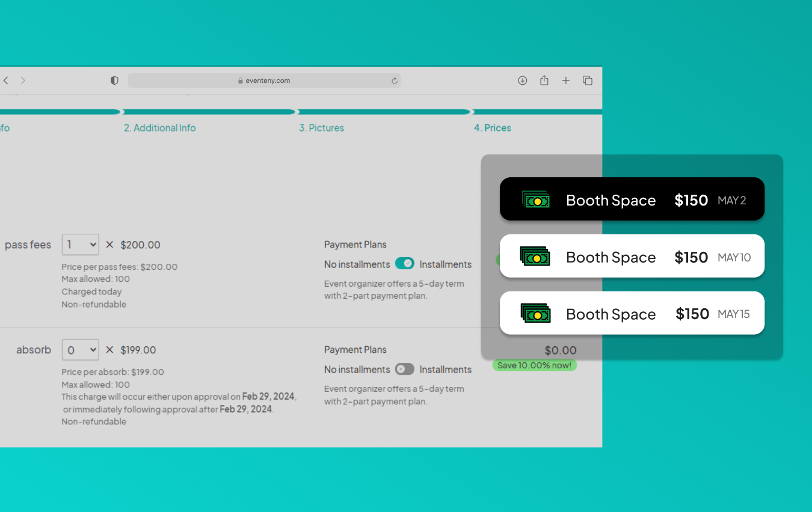Click the Additional Info progress bar segment
This screenshot has width=812, height=512.
(209, 112)
